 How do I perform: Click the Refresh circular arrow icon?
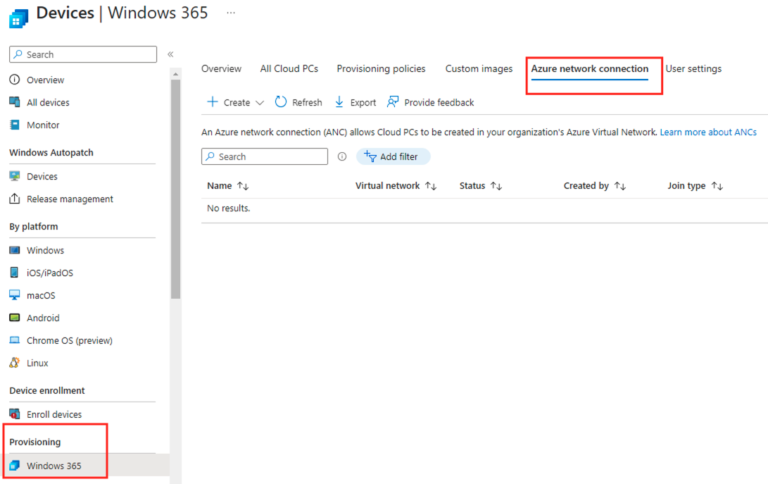281,102
